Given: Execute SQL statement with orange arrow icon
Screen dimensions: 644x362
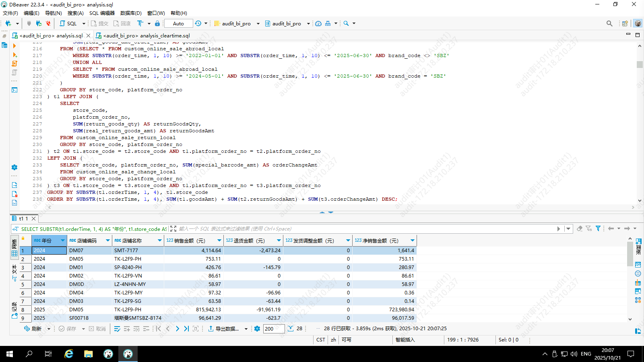Looking at the screenshot, I should (14, 46).
